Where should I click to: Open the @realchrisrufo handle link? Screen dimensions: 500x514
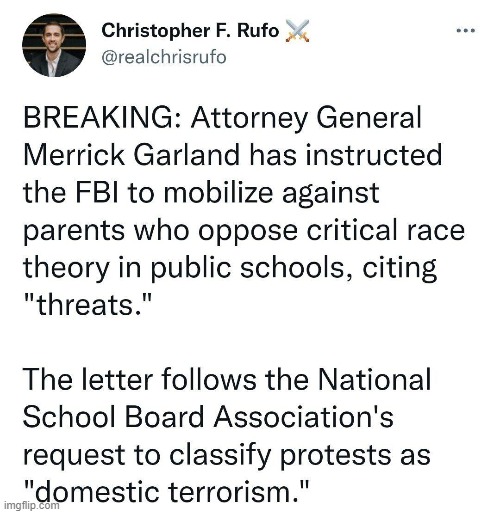coord(164,57)
